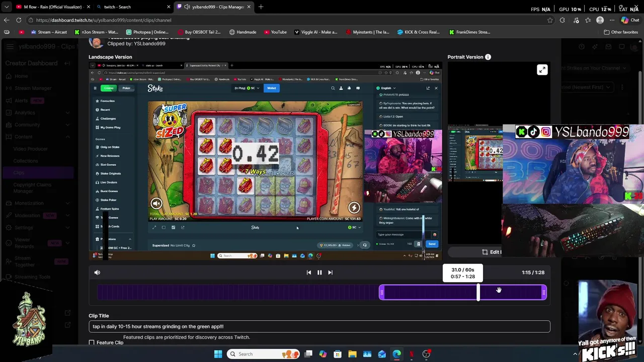644x362 pixels.
Task: Open the Handmade bookmark
Action: 243,32
